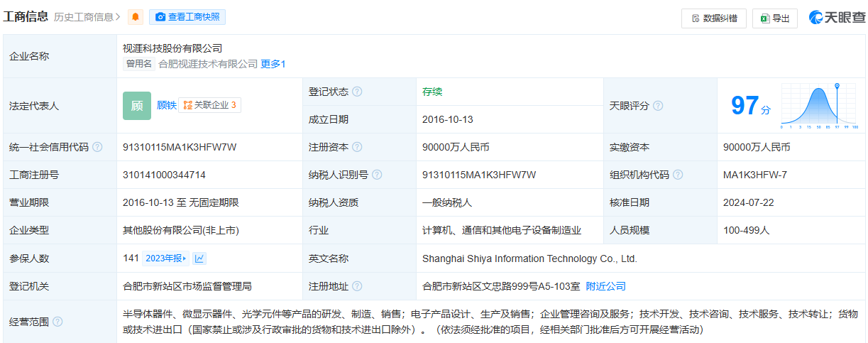The width and height of the screenshot is (868, 343).
Task: Click the score marker on 天眼评分 distribution chart
Action: click(x=837, y=87)
